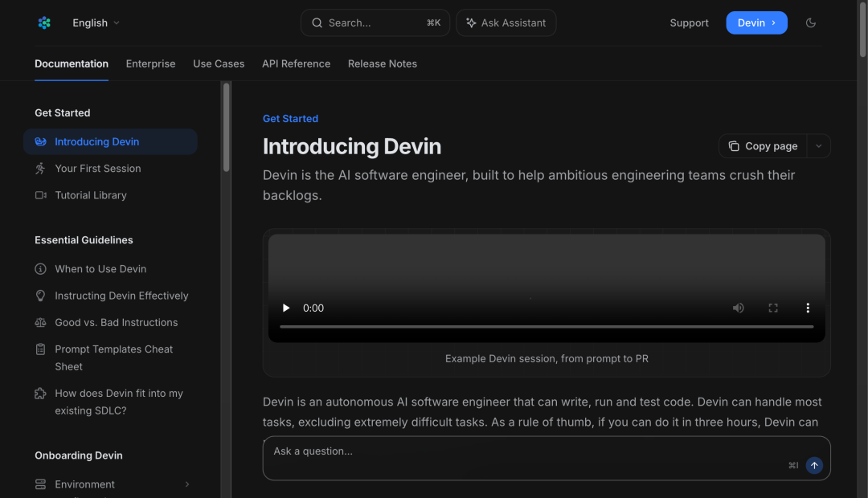Play the Devin session video

[286, 308]
